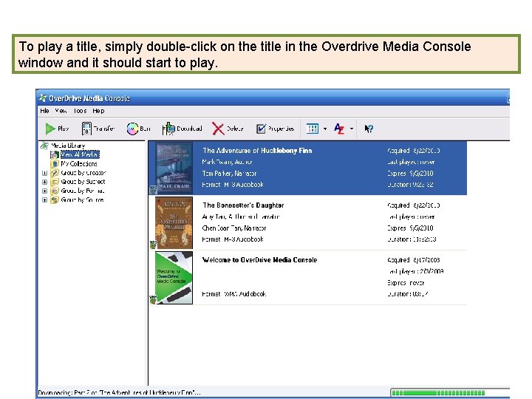This screenshot has height=399, width=532.
Task: Select View All Media in tree
Action: tap(80, 154)
